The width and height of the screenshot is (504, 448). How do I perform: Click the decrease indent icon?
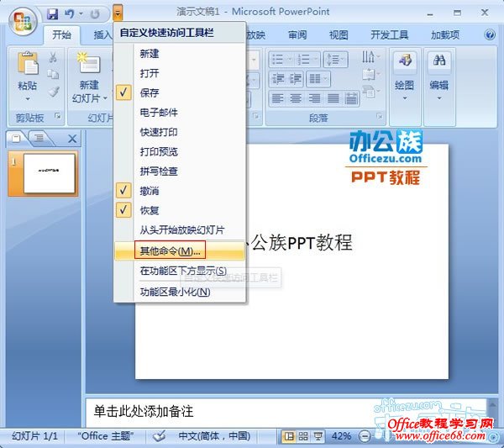coord(277,79)
